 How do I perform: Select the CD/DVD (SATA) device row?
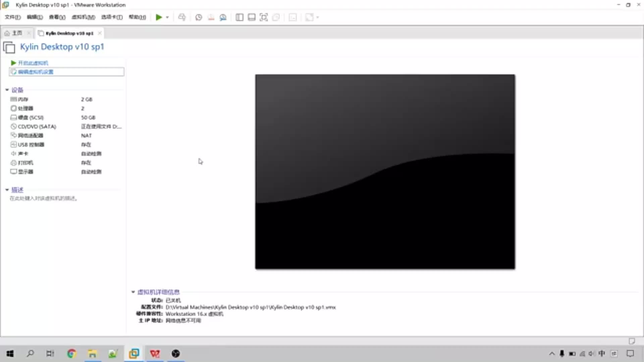pyautogui.click(x=66, y=126)
